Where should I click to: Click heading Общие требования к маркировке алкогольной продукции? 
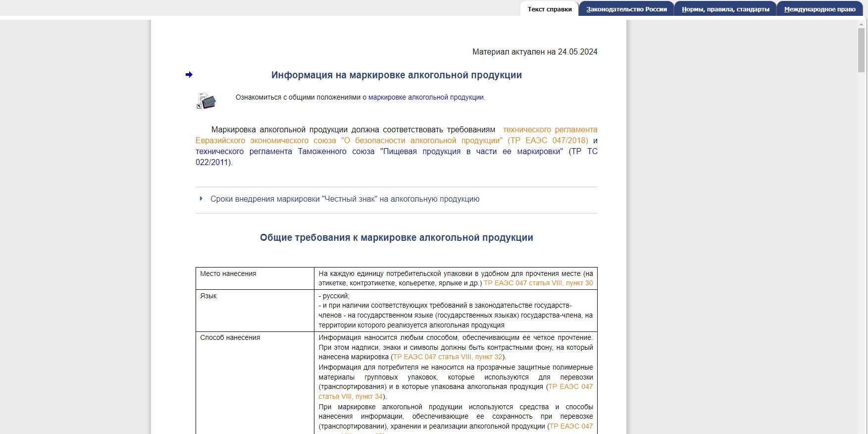point(397,238)
